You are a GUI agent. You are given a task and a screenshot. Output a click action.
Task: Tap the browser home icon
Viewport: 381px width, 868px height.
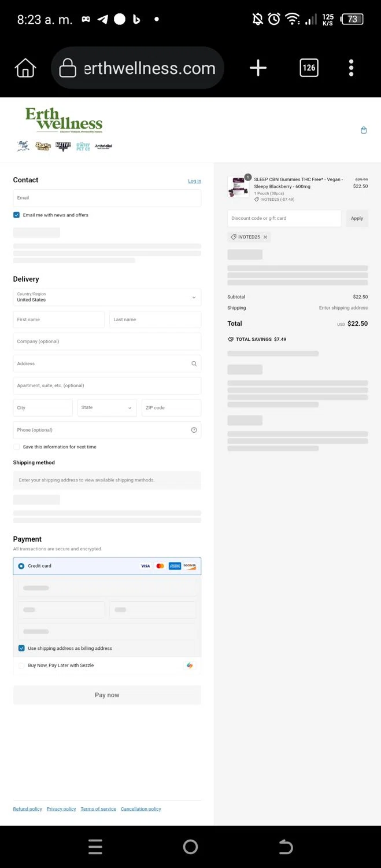(25, 68)
